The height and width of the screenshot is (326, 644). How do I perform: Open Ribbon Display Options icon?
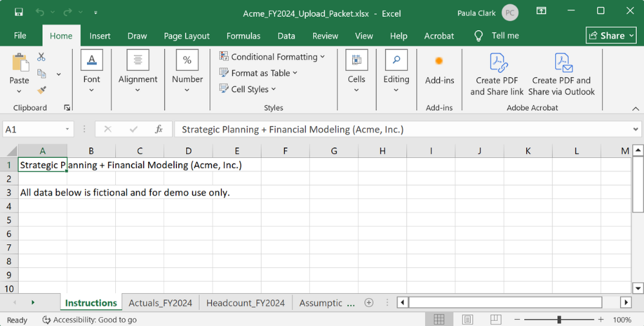(542, 11)
